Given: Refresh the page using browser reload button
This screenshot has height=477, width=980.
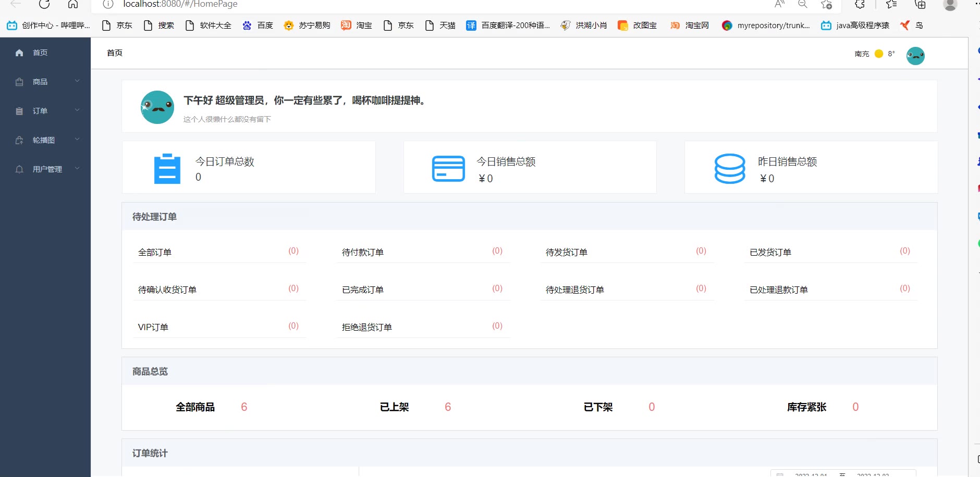Looking at the screenshot, I should tap(44, 5).
